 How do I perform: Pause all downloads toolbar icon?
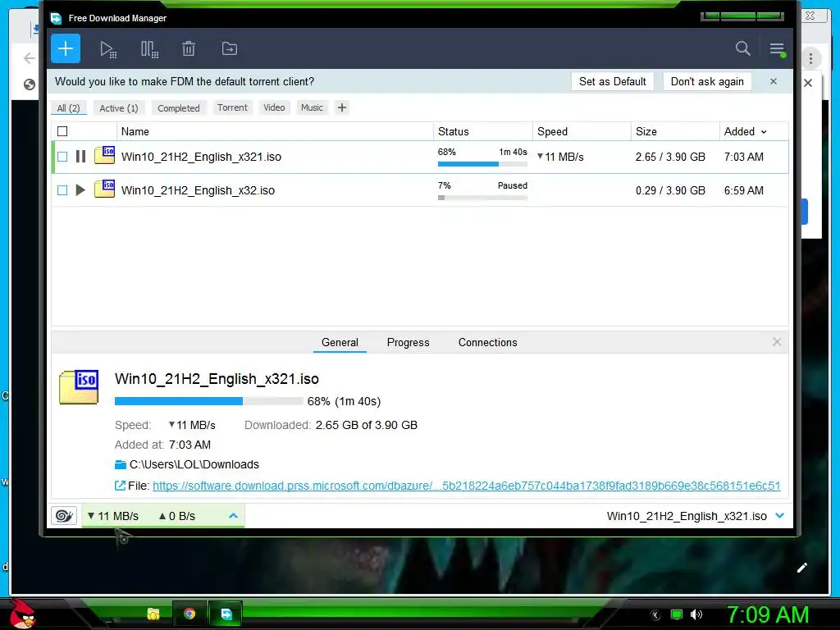149,49
